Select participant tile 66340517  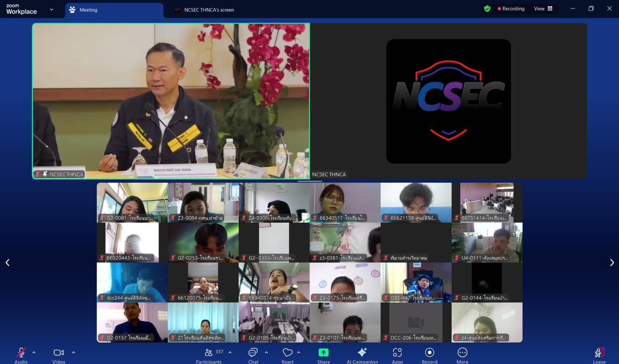pyautogui.click(x=345, y=202)
